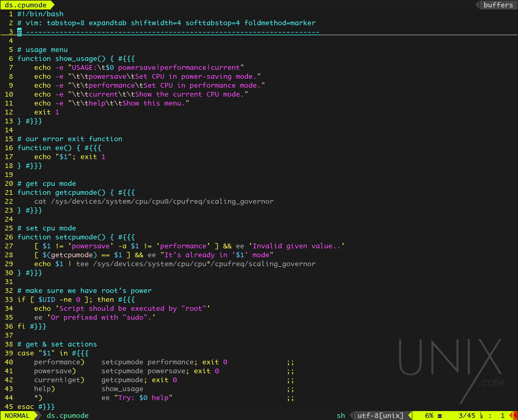
Task: Click the 'current|get)' case pattern
Action: 59,380
